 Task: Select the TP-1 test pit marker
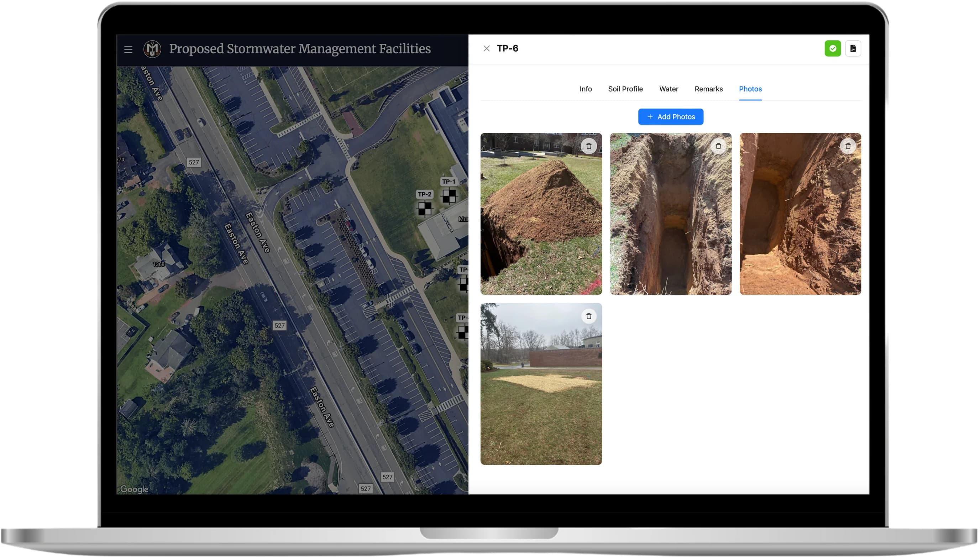tap(449, 195)
